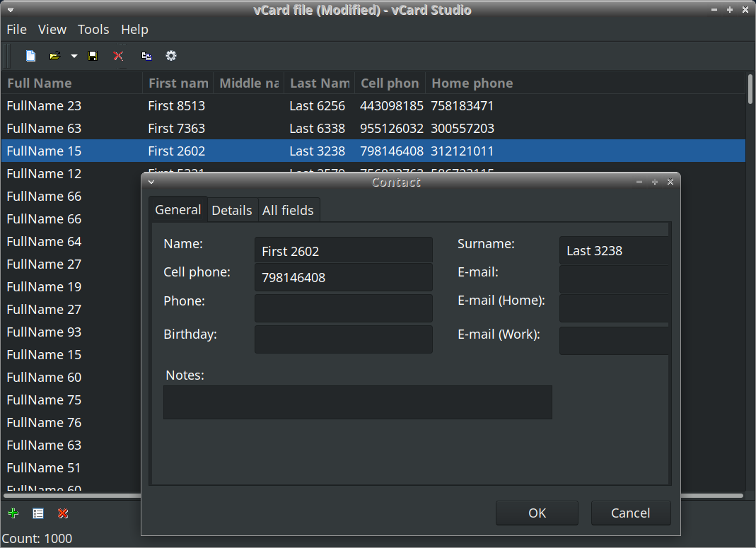
Task: Delete contact using bottom red X icon
Action: coord(63,513)
